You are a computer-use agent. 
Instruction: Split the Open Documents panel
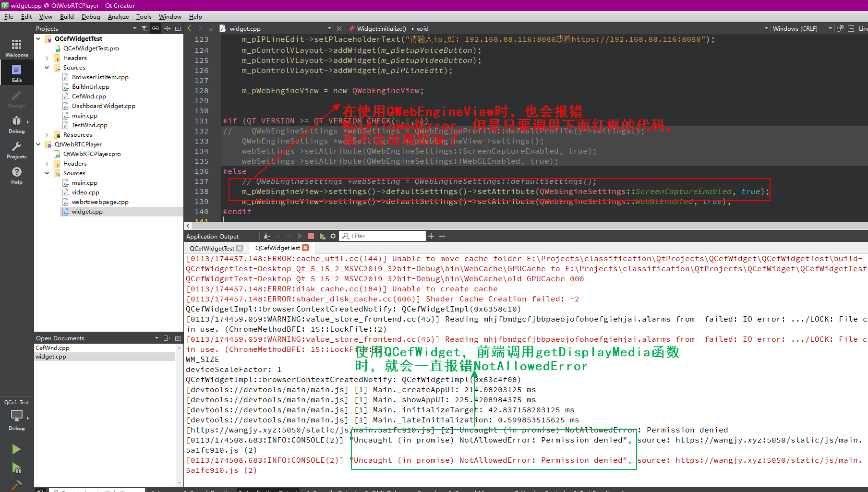(167, 338)
